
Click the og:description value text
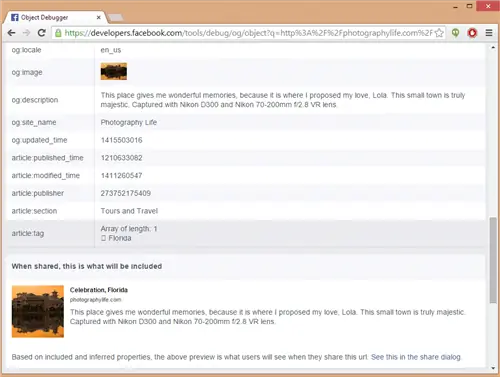[283, 100]
